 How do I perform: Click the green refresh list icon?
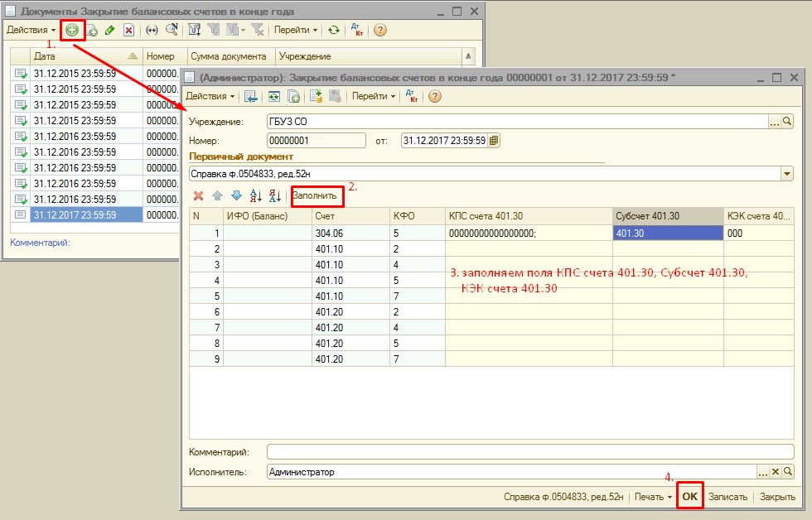coord(333,30)
